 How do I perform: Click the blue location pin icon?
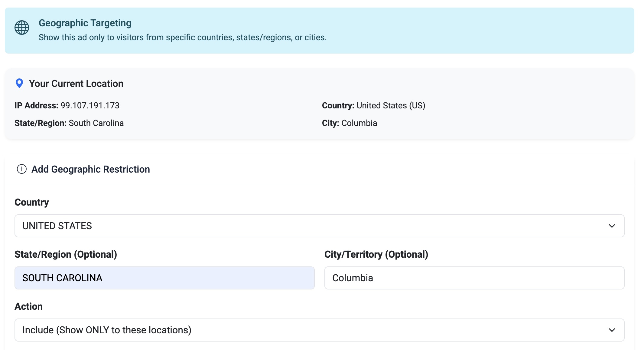tap(19, 83)
